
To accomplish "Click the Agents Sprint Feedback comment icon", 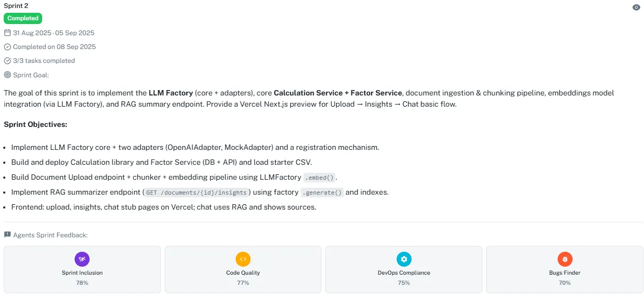I will 7,235.
